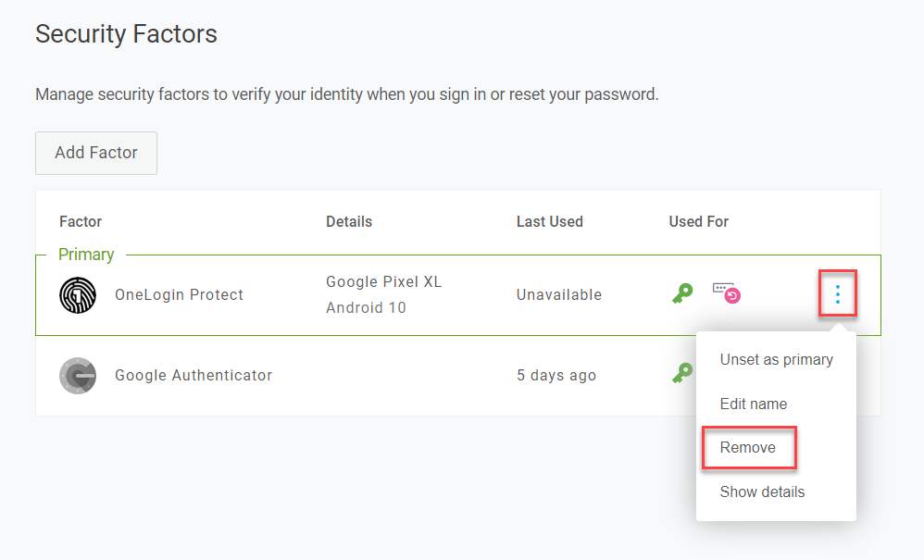Select Edit name from the options menu
The width and height of the screenshot is (924, 560).
coord(753,404)
